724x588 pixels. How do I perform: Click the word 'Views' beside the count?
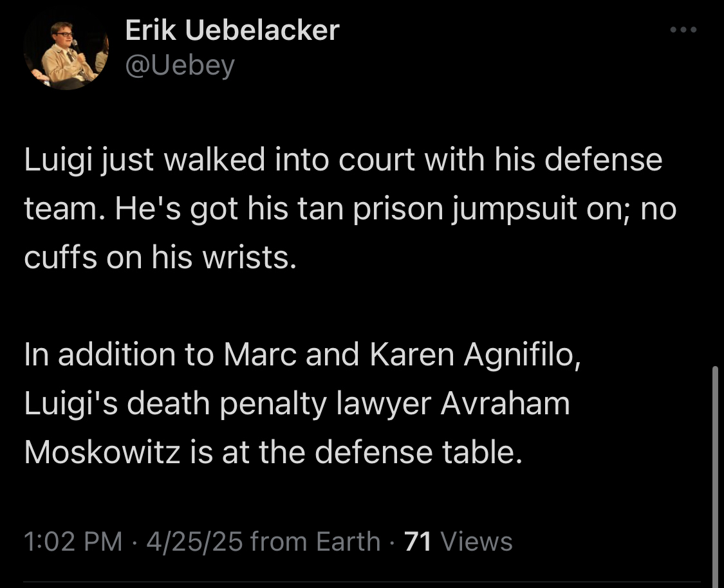pos(476,541)
